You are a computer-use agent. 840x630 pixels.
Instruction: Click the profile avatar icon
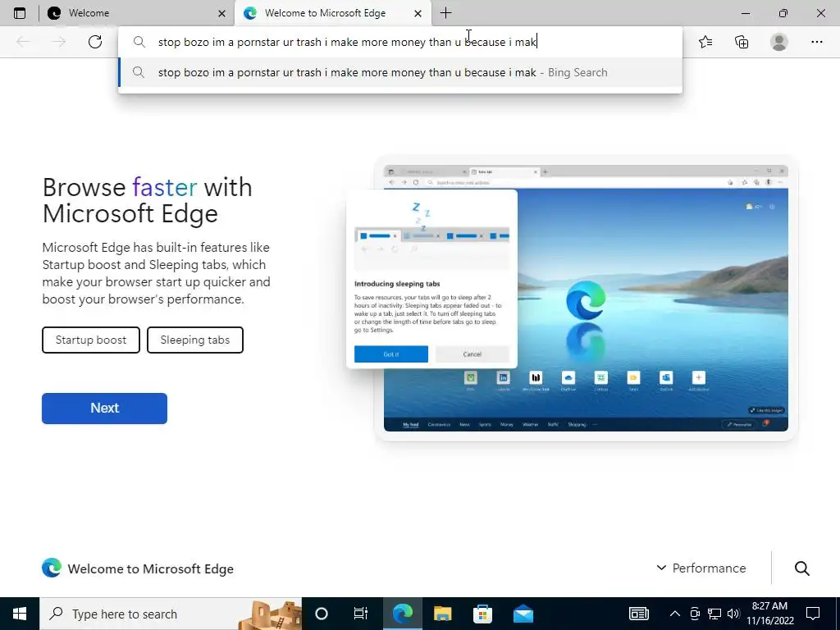[x=779, y=42]
